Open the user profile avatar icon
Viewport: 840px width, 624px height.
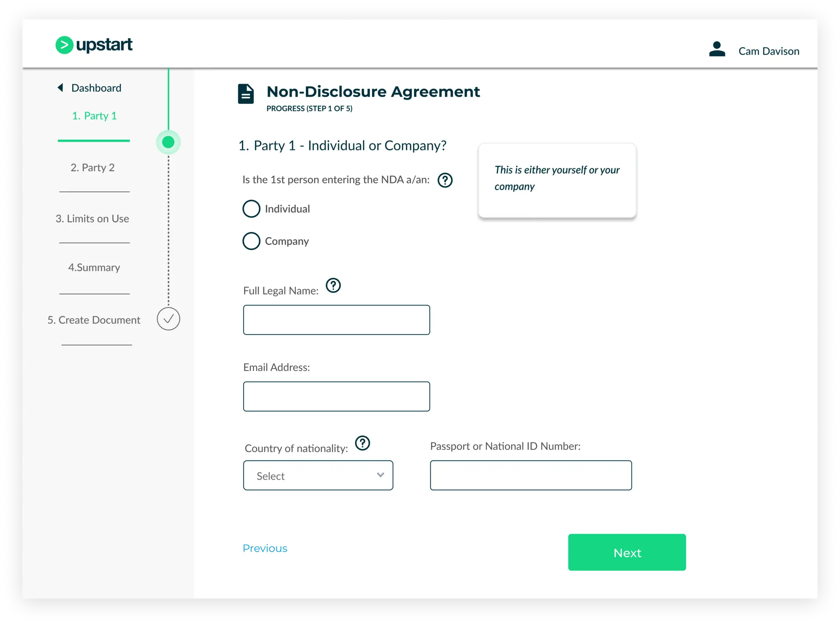pos(717,49)
